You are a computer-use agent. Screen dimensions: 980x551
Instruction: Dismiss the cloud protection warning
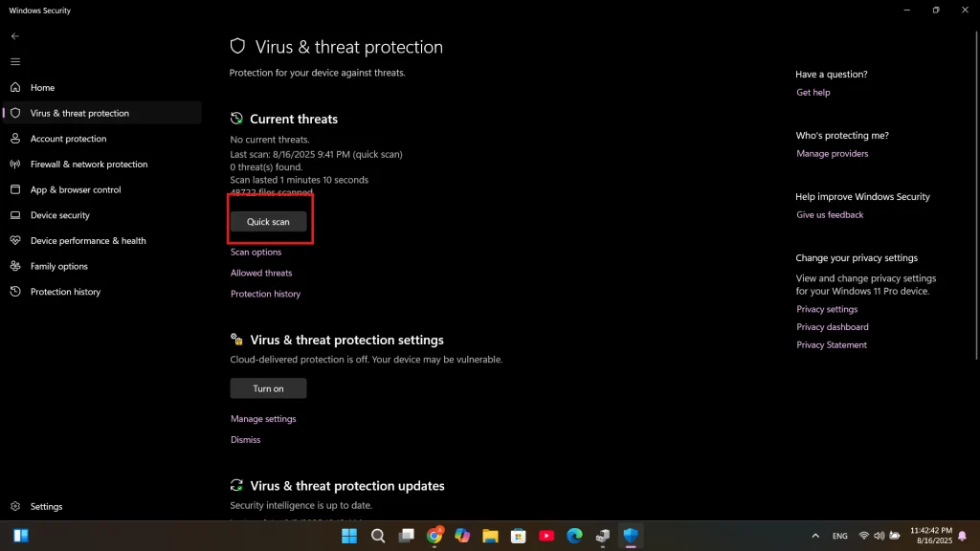245,440
